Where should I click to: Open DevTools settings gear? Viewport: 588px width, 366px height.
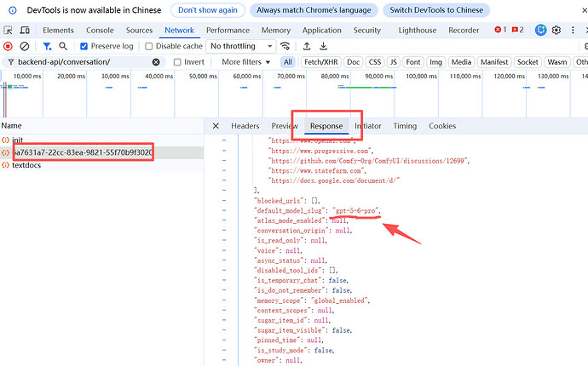coord(556,30)
